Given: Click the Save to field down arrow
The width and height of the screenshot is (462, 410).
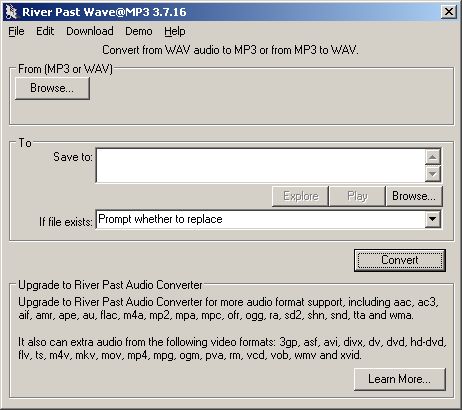Looking at the screenshot, I should (433, 174).
